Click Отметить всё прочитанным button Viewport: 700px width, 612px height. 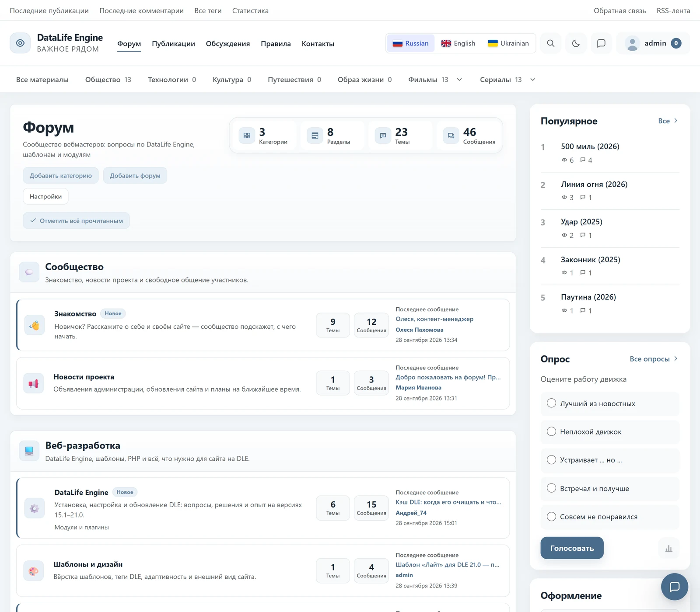click(76, 221)
